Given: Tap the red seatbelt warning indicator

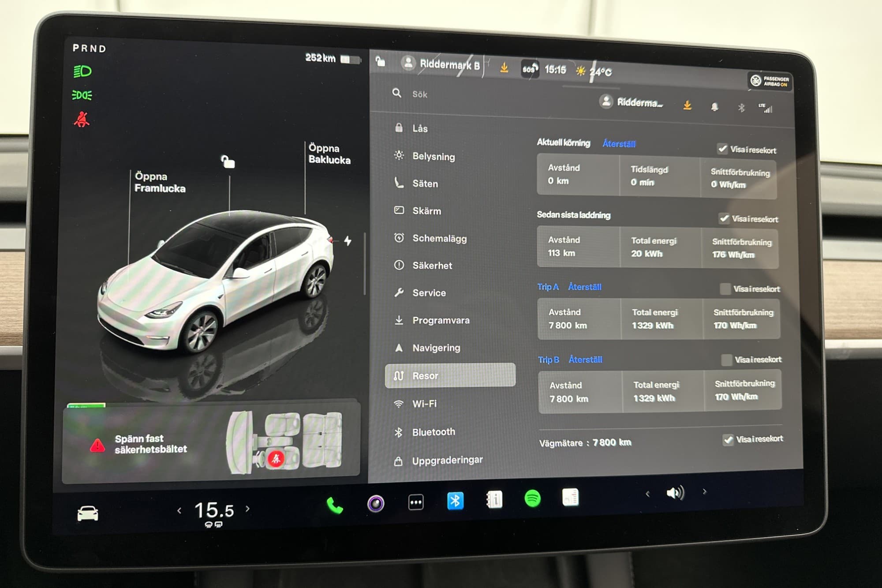Looking at the screenshot, I should (82, 120).
